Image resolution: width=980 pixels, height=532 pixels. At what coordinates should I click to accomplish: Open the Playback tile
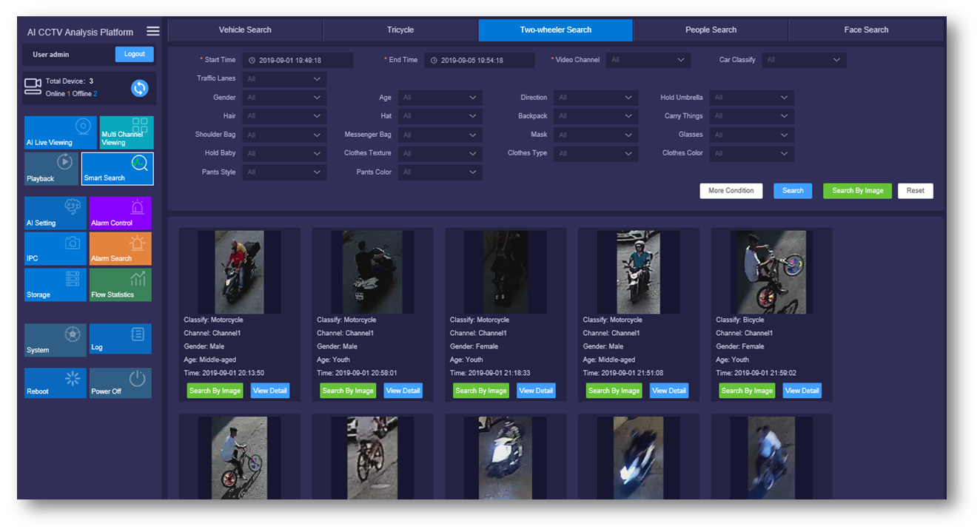tap(51, 169)
